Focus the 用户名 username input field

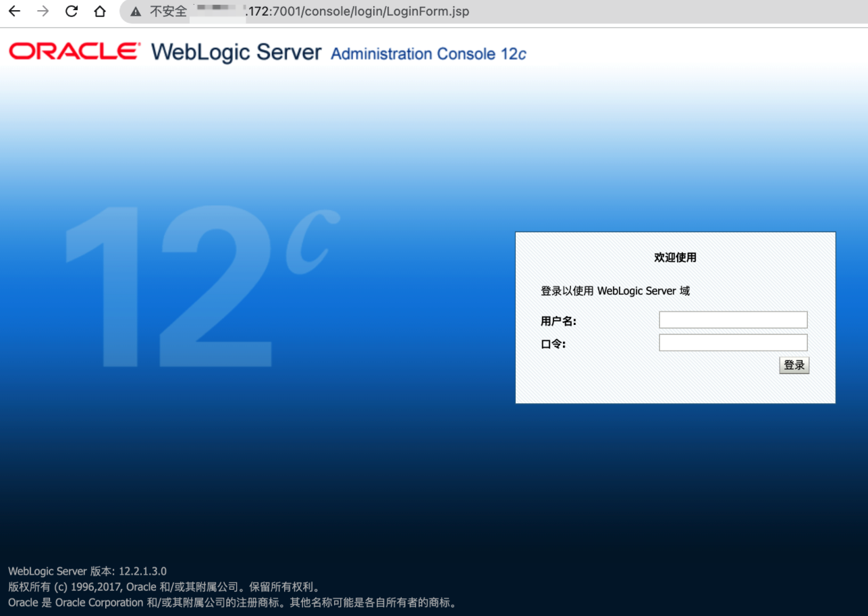pos(733,319)
